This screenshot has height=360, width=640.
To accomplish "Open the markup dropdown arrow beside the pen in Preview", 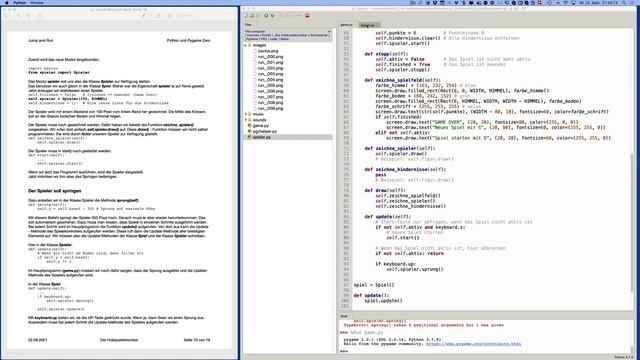I will click(x=149, y=16).
